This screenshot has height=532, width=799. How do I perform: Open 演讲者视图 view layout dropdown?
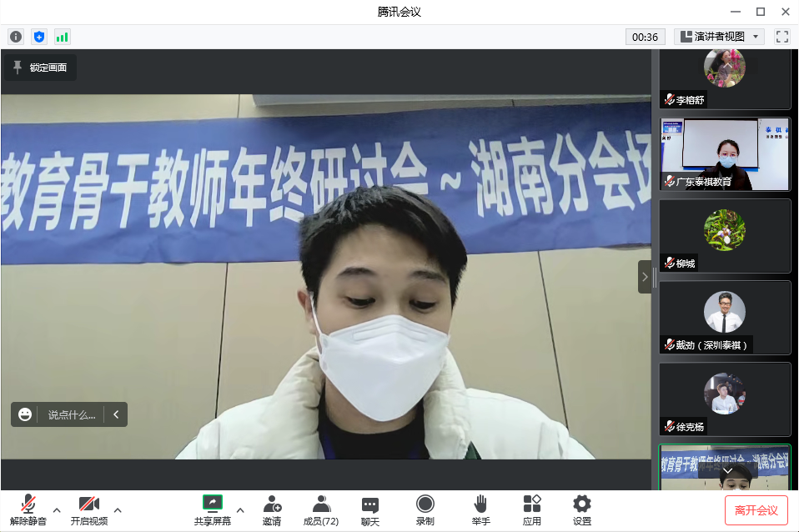(x=719, y=37)
